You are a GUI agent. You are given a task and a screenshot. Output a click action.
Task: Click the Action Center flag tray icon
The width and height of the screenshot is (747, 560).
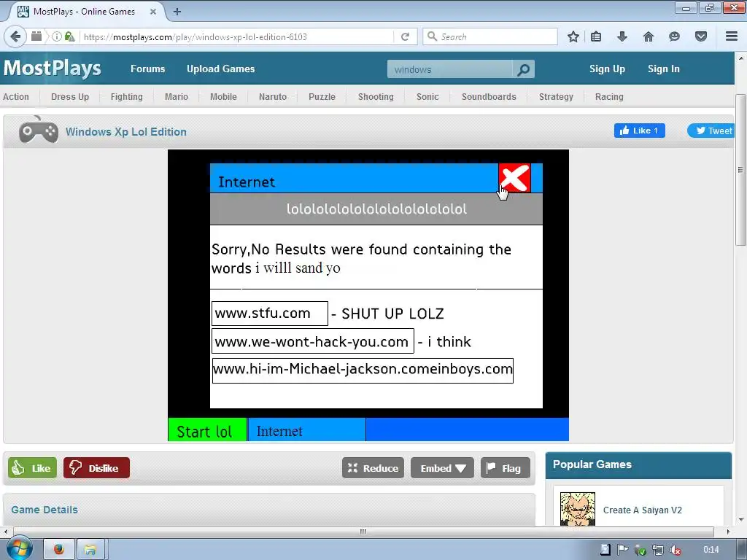click(x=622, y=550)
